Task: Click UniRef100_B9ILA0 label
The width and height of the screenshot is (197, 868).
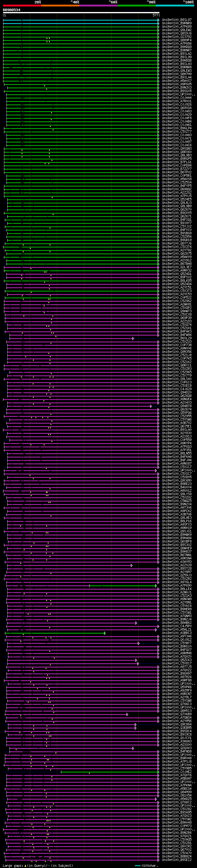Action: tap(177, 430)
